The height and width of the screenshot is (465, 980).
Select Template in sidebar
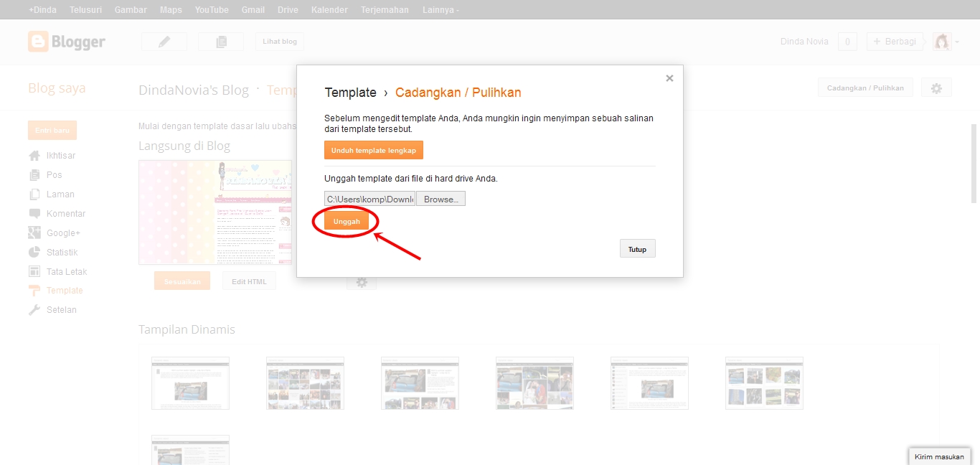pyautogui.click(x=65, y=291)
